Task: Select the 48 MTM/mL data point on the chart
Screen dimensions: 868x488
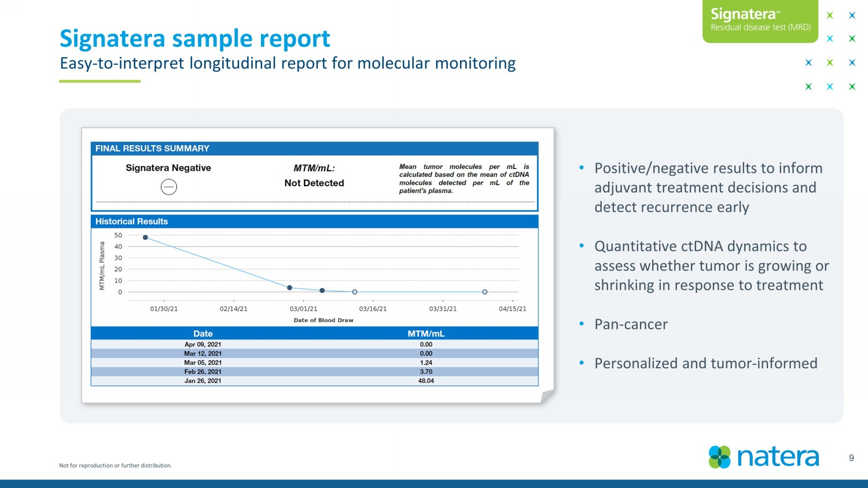Action: pyautogui.click(x=145, y=238)
